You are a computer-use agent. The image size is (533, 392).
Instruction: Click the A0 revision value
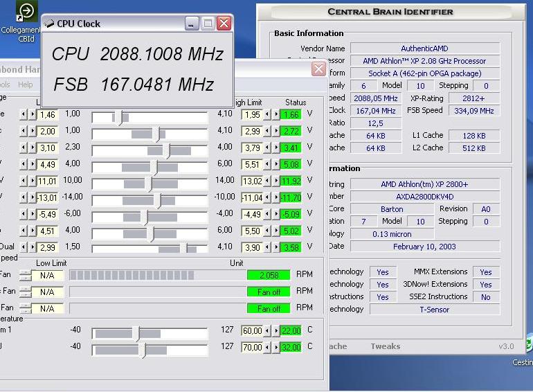pyautogui.click(x=486, y=209)
